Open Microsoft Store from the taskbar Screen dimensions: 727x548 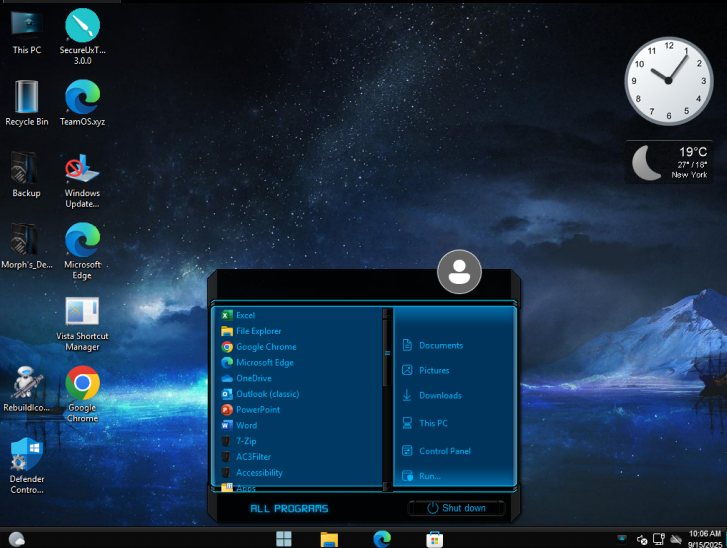(x=434, y=539)
